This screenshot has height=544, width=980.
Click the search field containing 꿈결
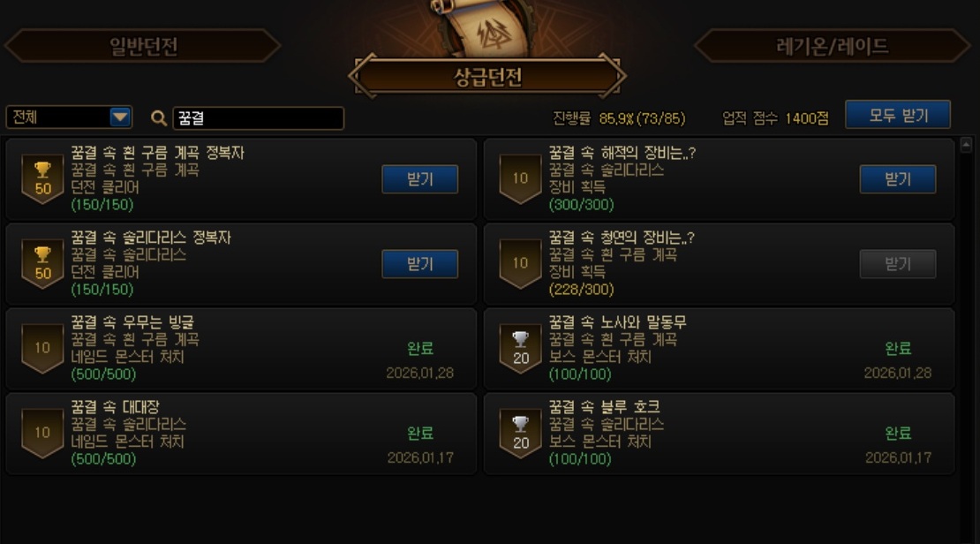click(x=258, y=118)
